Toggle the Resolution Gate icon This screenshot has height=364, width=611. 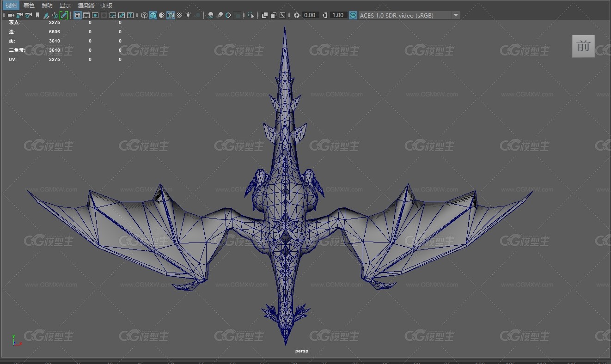(x=95, y=15)
